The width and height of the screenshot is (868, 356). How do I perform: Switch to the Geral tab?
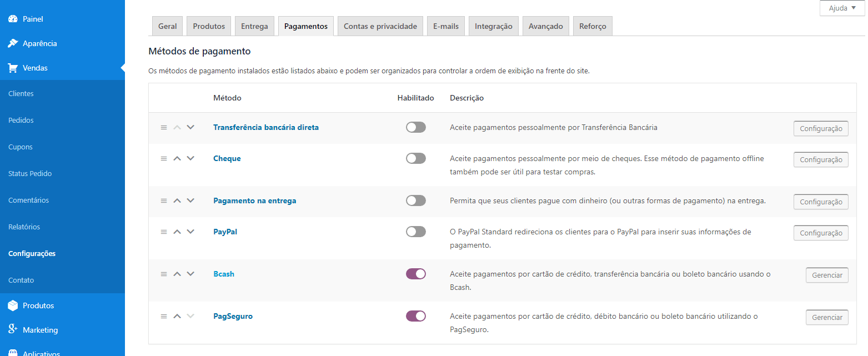(x=168, y=26)
